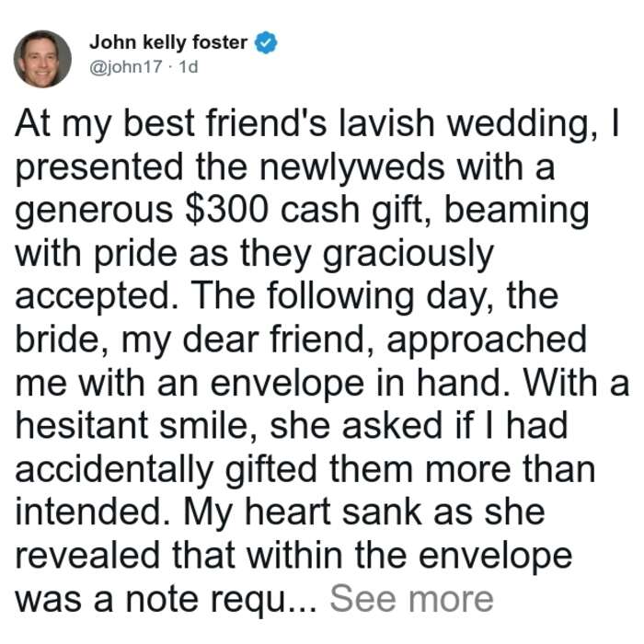Click the word newlyweds in the post
Viewport: 644px width, 644px height.
coord(352,167)
